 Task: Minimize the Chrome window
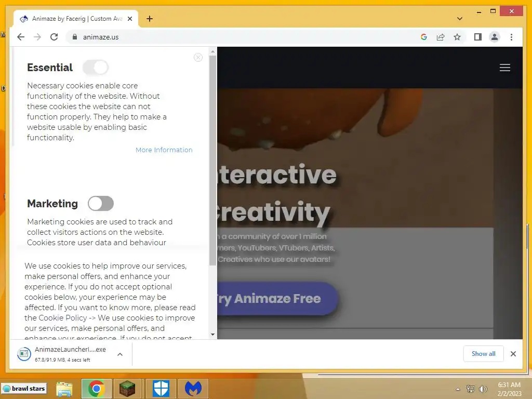coord(478,11)
